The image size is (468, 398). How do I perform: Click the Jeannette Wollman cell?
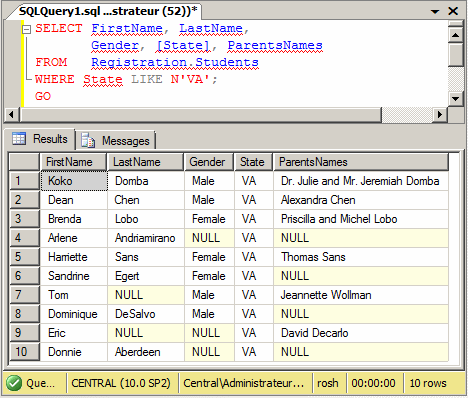[361, 295]
